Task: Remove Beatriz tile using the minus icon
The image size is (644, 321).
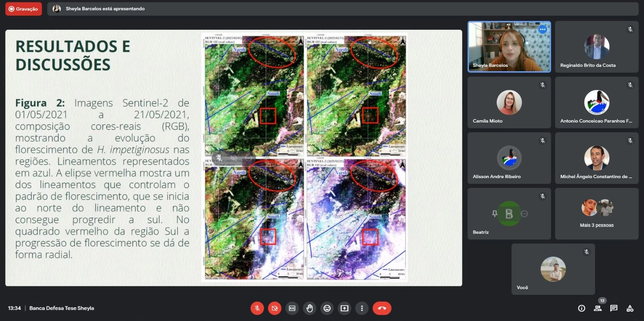Action: click(x=524, y=214)
